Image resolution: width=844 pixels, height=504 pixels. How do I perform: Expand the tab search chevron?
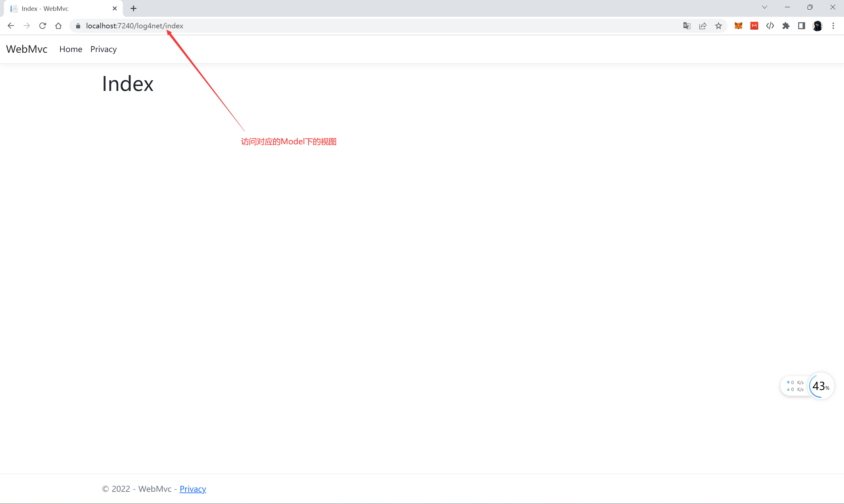tap(765, 8)
